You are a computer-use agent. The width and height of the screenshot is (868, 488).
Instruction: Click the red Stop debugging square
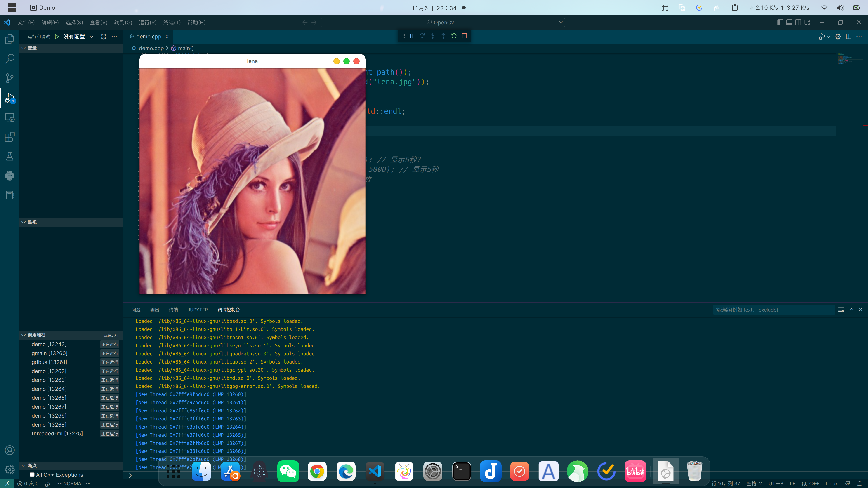(464, 36)
